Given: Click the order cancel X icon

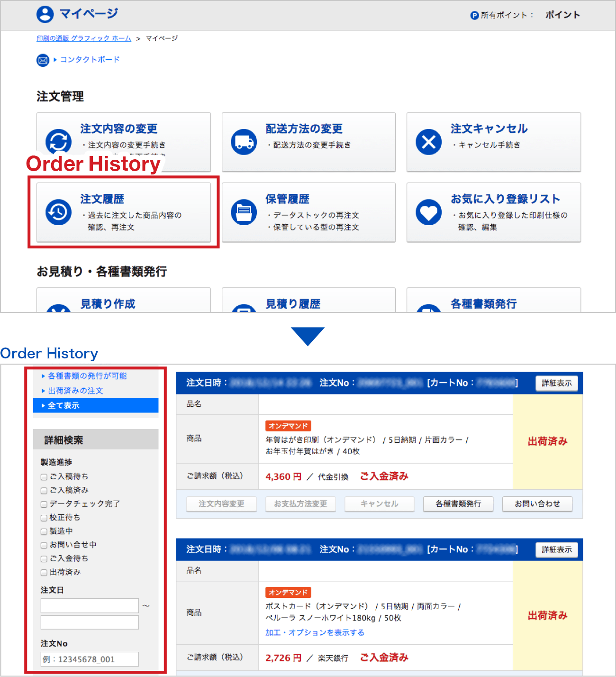Looking at the screenshot, I should 428,141.
